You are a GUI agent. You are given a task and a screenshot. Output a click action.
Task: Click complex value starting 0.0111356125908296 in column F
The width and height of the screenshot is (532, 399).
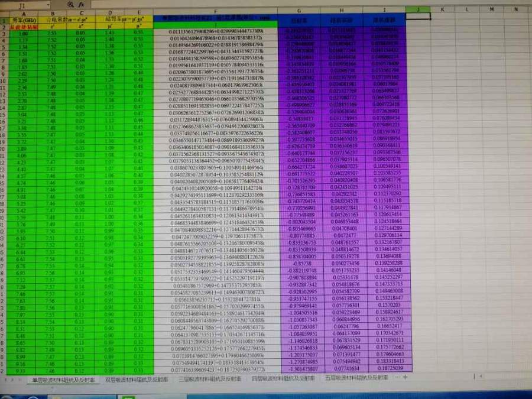pos(216,31)
